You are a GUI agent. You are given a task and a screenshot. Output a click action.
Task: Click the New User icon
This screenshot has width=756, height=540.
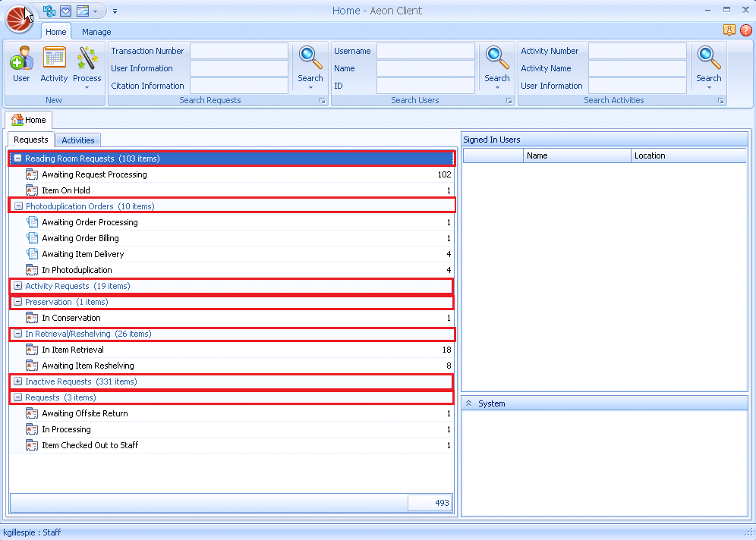click(21, 64)
